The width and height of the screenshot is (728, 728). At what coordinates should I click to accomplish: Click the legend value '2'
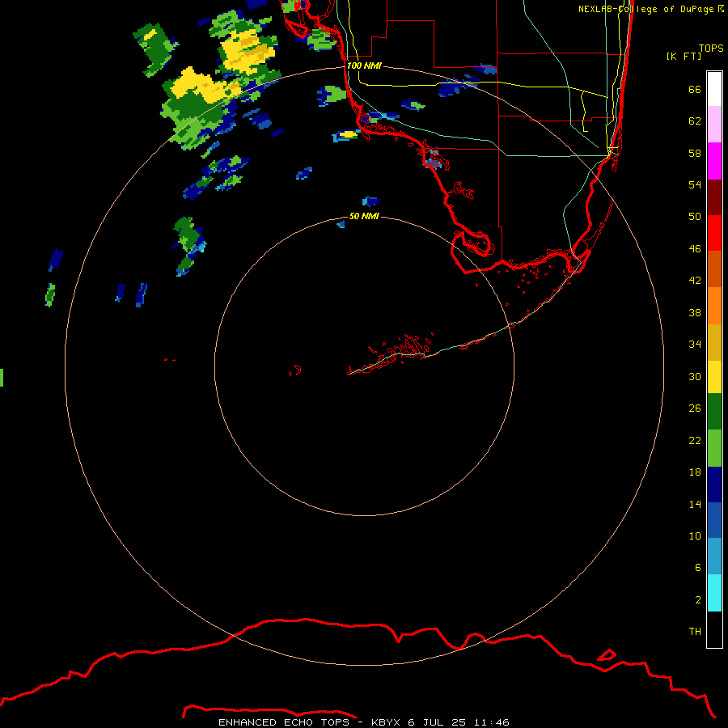[x=697, y=600]
